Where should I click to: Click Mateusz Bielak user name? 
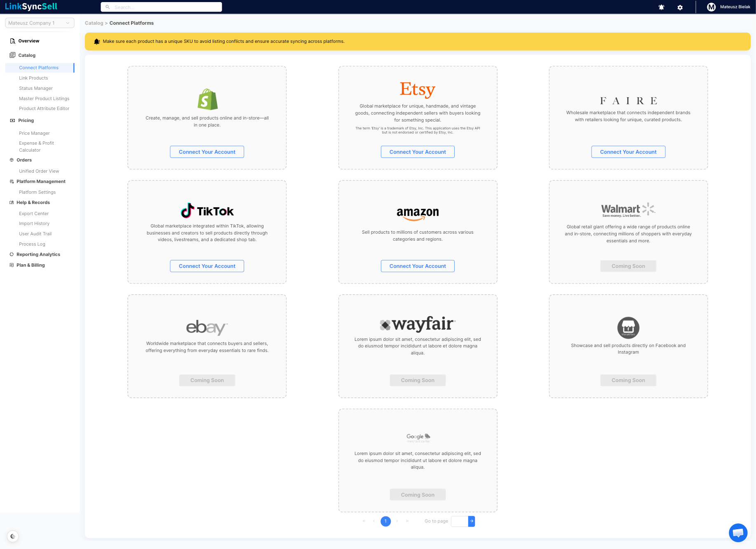click(735, 7)
